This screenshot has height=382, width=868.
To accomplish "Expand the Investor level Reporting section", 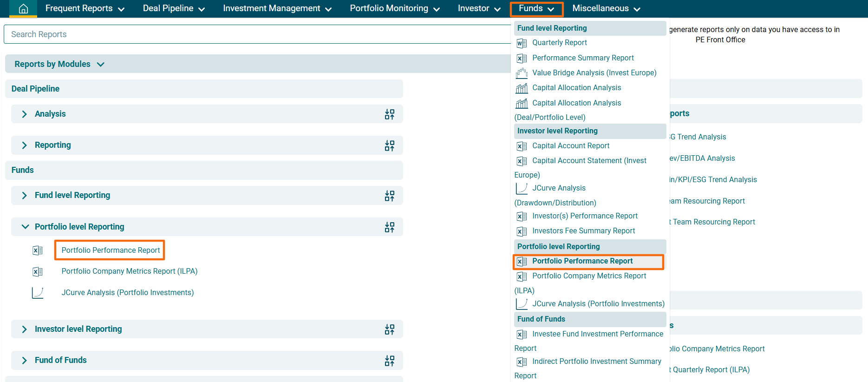I will (25, 329).
